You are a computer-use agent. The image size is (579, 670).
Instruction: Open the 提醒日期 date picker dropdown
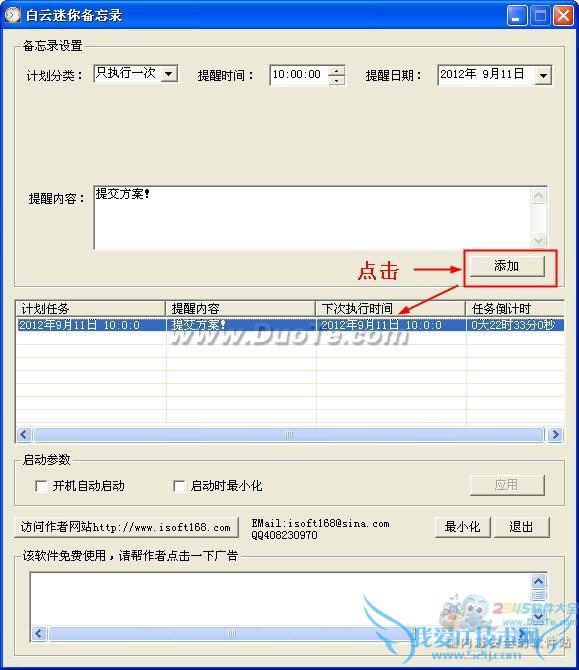543,76
